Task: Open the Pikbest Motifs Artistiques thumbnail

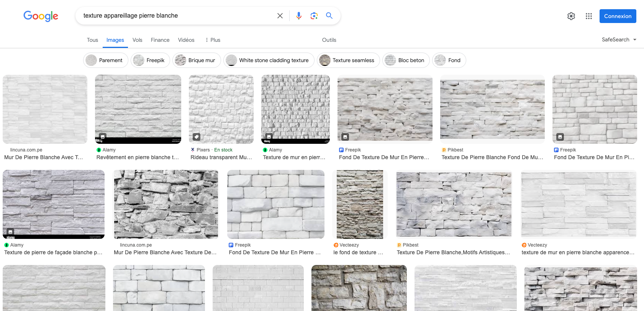Action: click(x=454, y=204)
